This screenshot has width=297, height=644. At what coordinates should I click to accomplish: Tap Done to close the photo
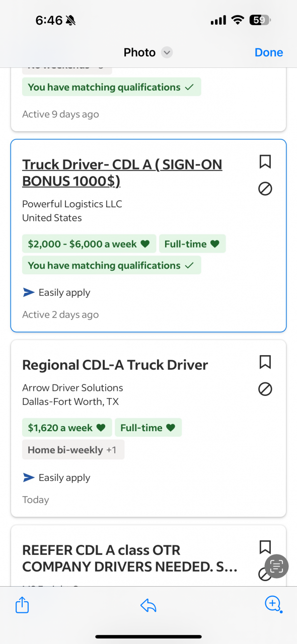269,52
